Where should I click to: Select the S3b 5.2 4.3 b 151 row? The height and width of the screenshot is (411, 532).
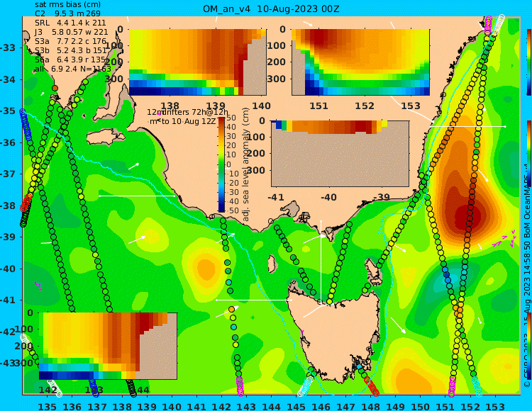70,51
